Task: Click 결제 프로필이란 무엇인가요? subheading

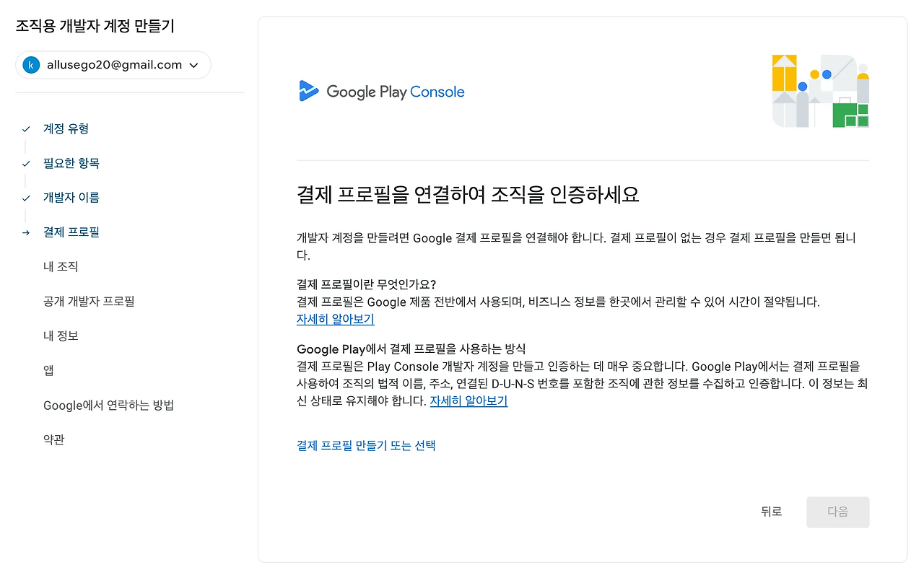Action: (x=367, y=284)
